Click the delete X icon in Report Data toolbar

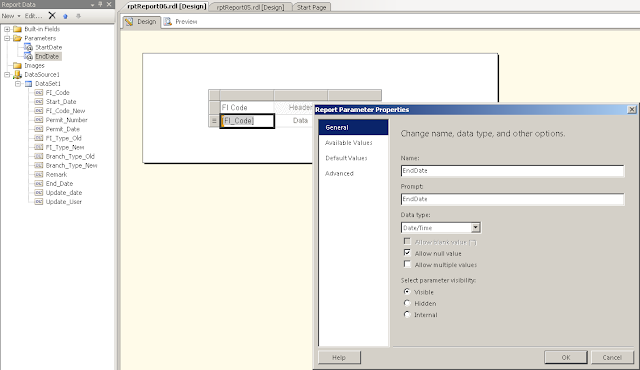click(x=52, y=16)
